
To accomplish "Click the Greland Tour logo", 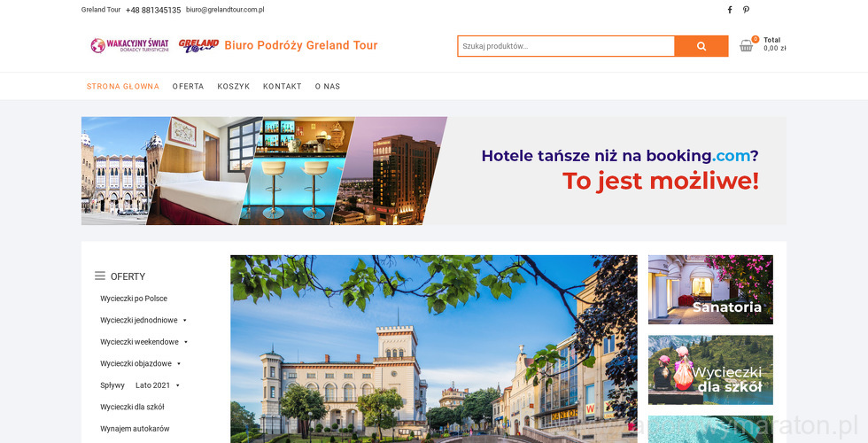I will (198, 45).
